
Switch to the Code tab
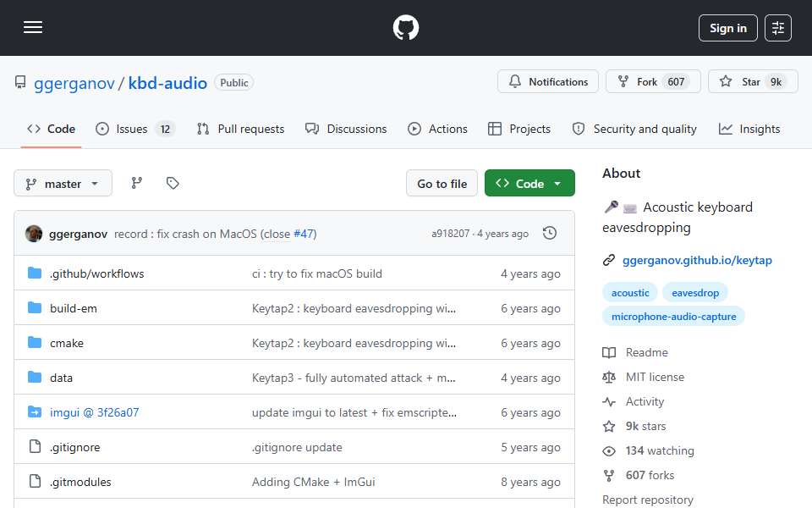point(51,129)
